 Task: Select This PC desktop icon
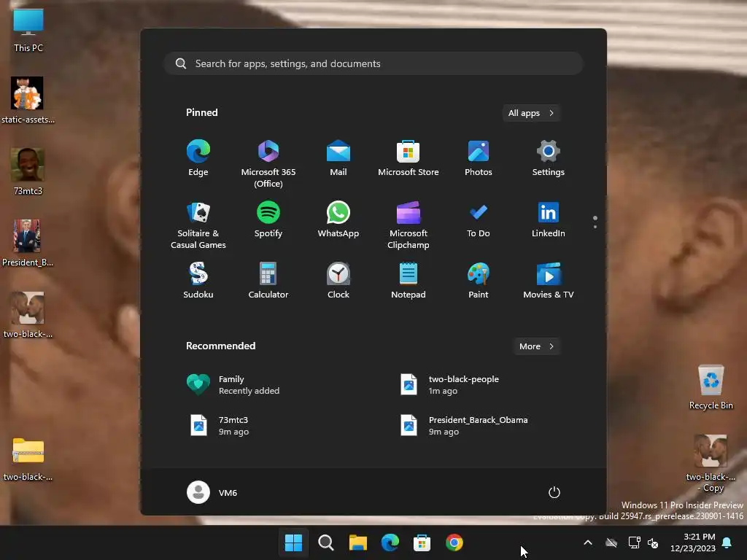tap(28, 31)
